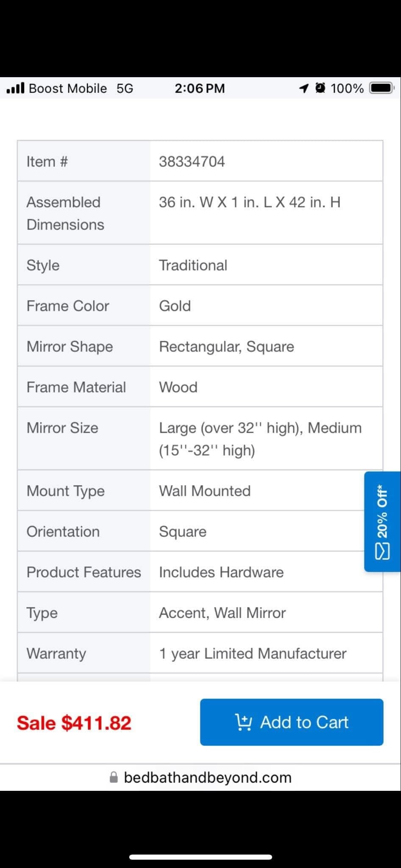Tap the cellular signal bars icon
The width and height of the screenshot is (401, 868).
15,88
